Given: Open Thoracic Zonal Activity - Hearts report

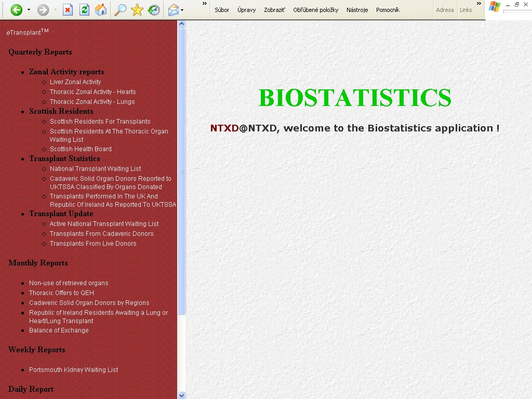Looking at the screenshot, I should tap(92, 91).
